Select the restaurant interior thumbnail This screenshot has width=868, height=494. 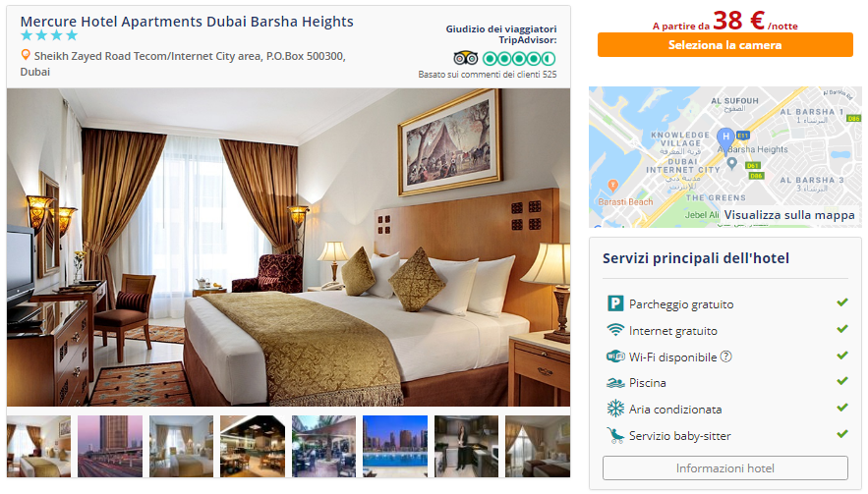[253, 447]
